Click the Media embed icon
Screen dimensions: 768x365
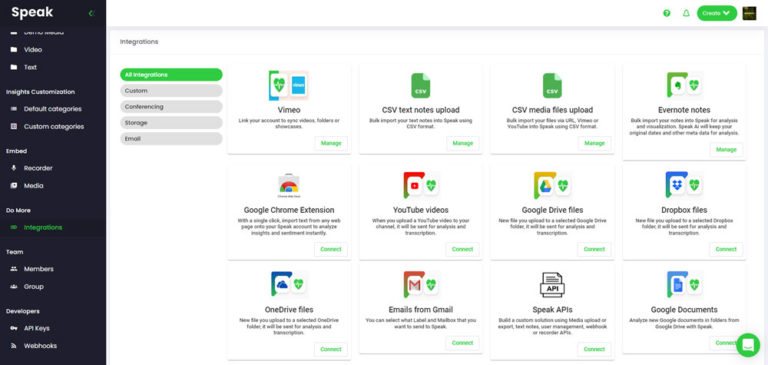click(14, 186)
